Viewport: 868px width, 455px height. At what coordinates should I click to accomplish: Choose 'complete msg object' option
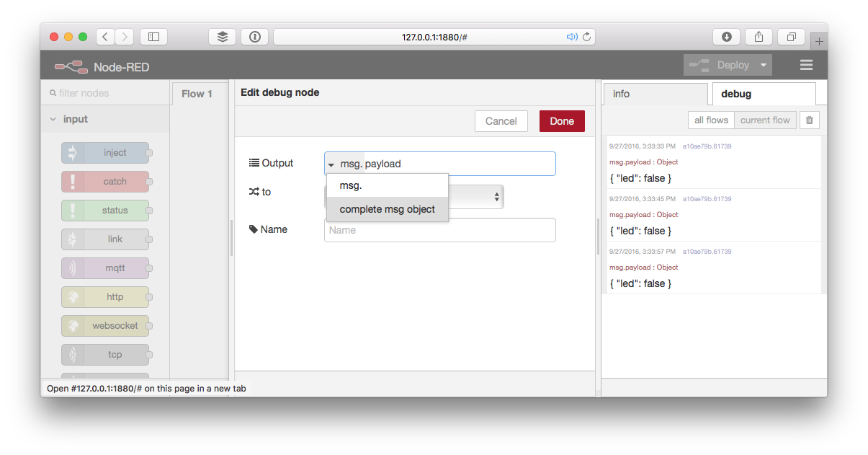click(x=388, y=209)
